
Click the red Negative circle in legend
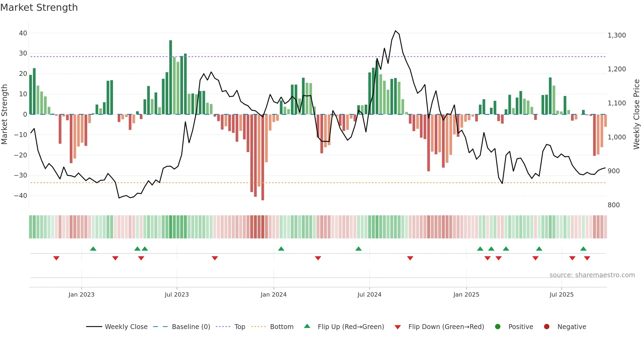[x=547, y=327]
